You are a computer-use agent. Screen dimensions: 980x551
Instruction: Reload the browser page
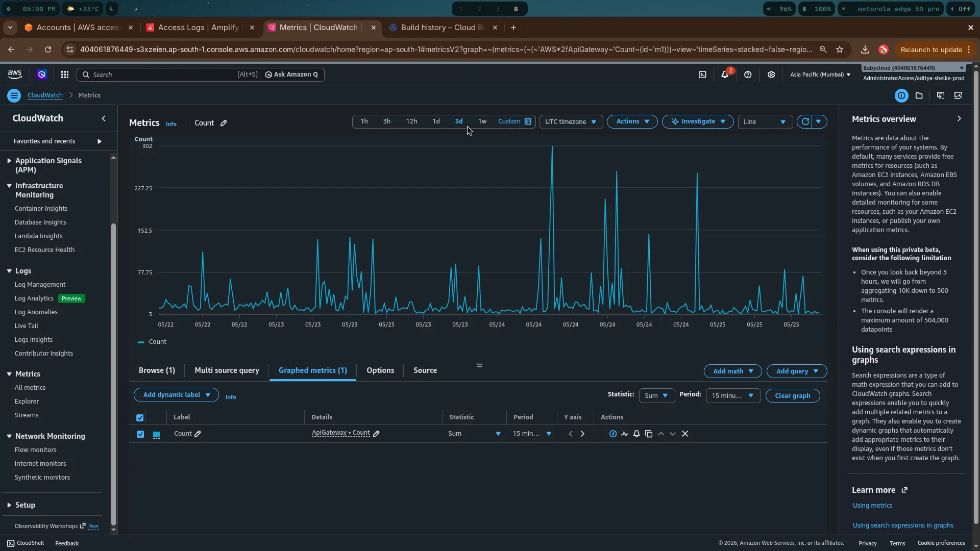pyautogui.click(x=47, y=49)
